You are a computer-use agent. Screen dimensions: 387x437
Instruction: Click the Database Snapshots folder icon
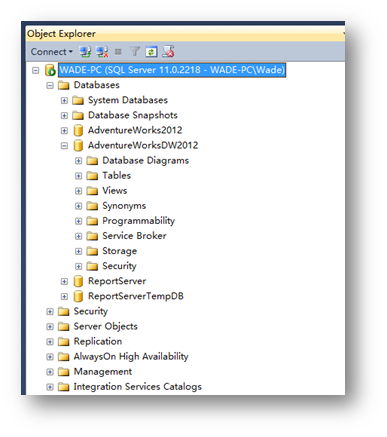click(x=78, y=116)
